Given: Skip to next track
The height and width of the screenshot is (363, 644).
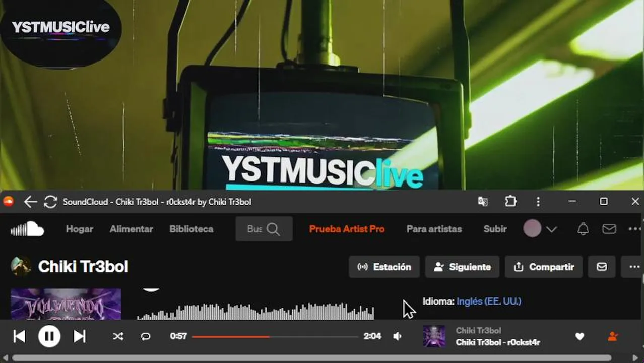Looking at the screenshot, I should (80, 336).
